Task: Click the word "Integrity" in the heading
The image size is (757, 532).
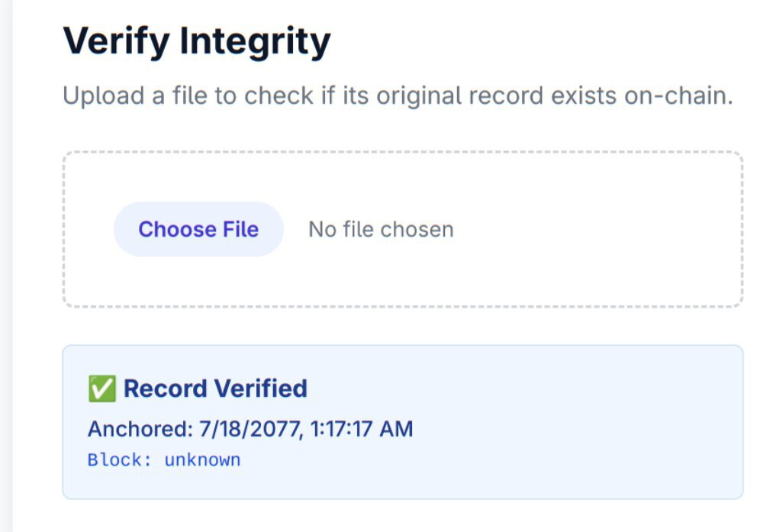Action: 254,40
